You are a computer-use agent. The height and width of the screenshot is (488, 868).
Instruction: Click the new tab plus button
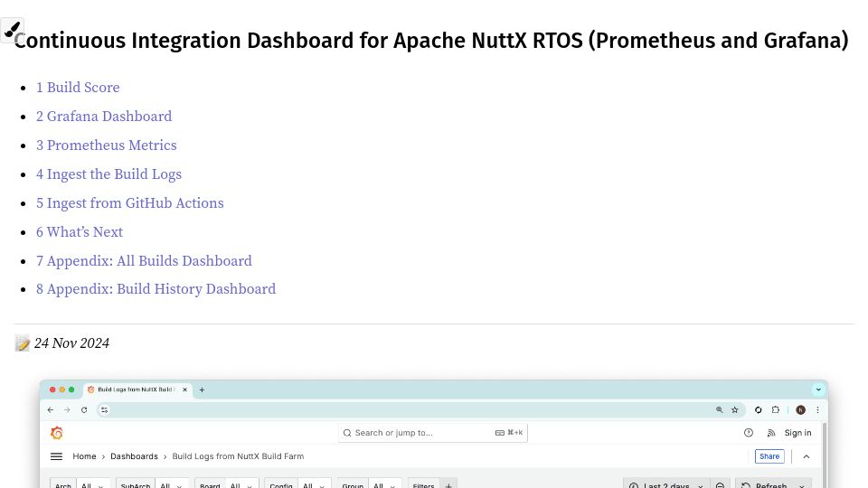(x=202, y=389)
